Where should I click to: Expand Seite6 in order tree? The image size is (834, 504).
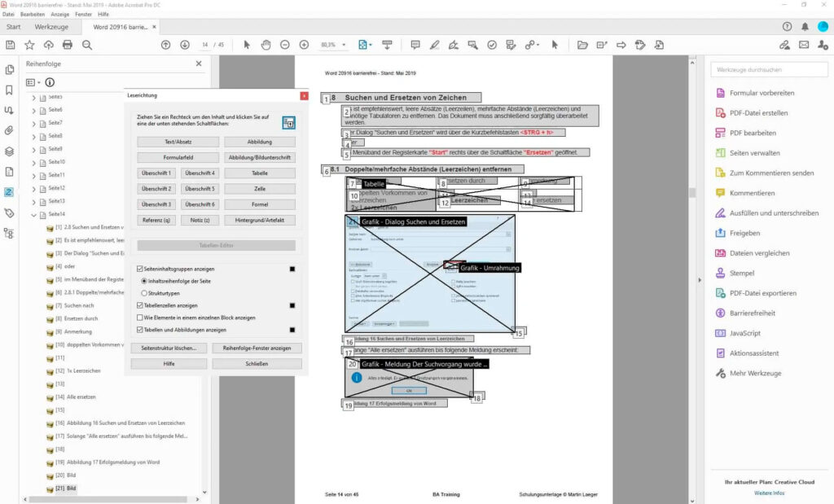point(33,111)
